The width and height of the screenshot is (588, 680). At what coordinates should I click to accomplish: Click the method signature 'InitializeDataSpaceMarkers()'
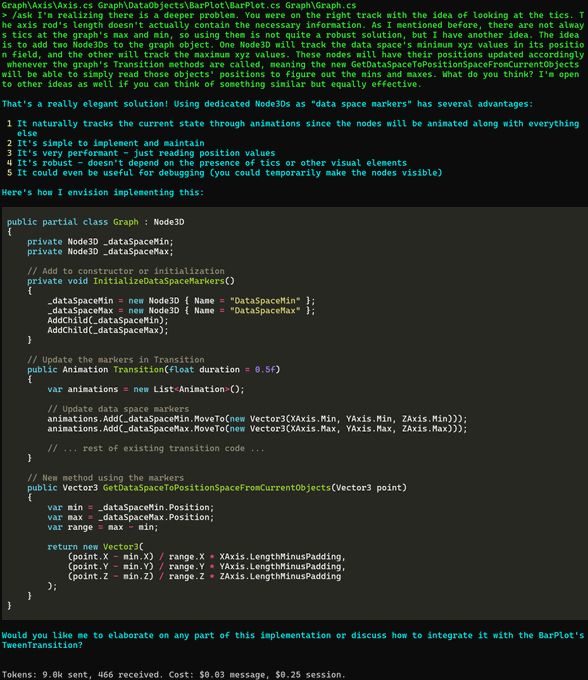(164, 281)
